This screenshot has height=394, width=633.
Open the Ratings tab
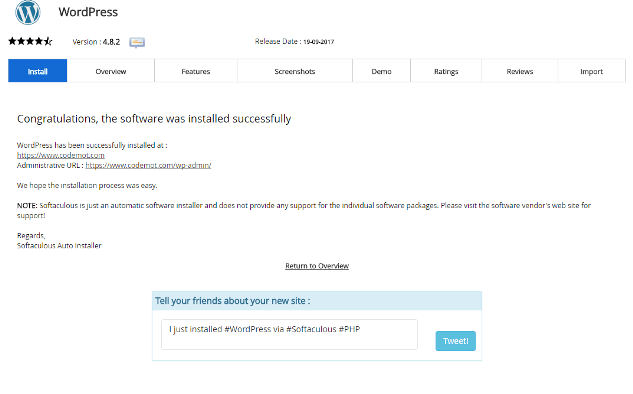(446, 71)
